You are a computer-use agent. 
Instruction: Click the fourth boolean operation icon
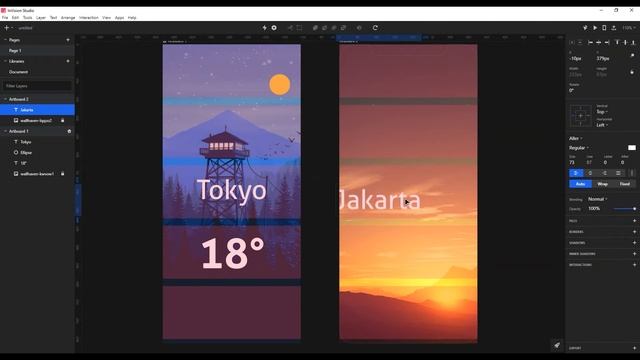343,28
